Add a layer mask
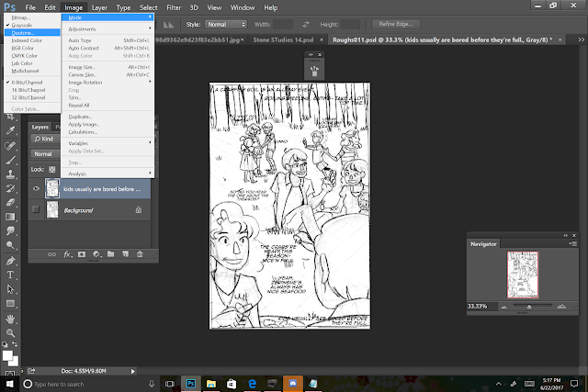The image size is (588, 392). pos(82,254)
